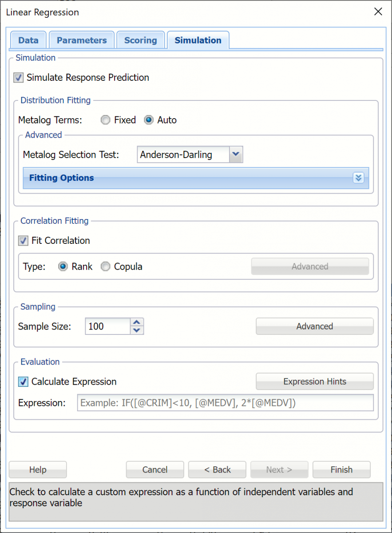Go to the Scoring tab
Screen dimensions: 392x533
pyautogui.click(x=140, y=40)
